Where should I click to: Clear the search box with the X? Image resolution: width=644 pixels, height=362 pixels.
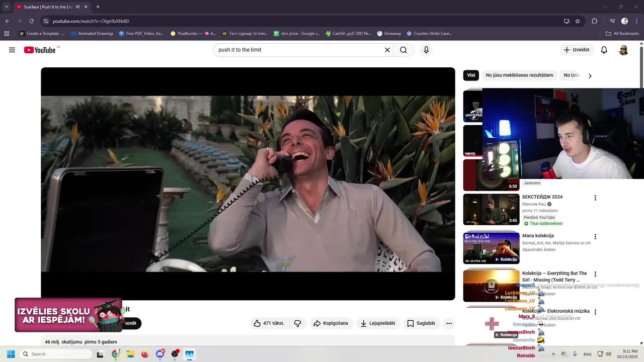tap(387, 50)
